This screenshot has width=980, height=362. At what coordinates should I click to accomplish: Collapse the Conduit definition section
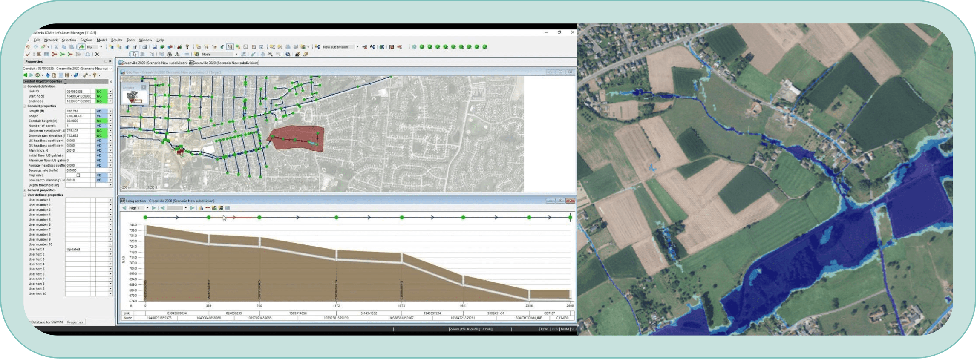coord(25,86)
